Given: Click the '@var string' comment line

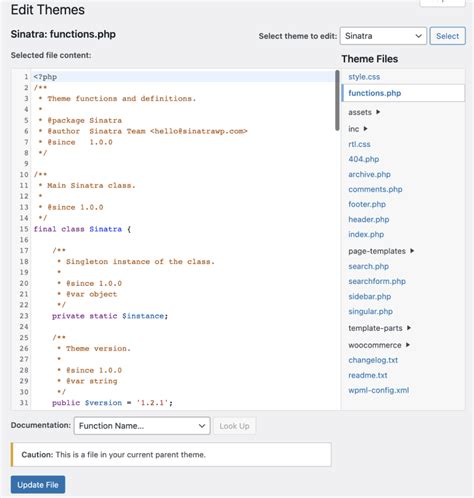Looking at the screenshot, I should pos(87,381).
